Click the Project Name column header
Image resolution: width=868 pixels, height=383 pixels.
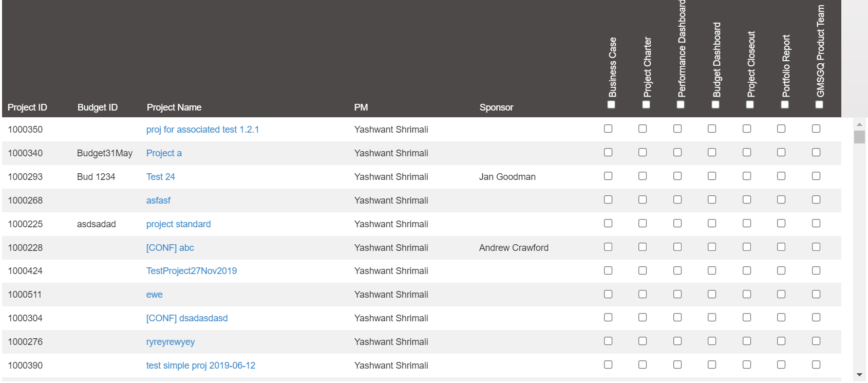click(x=174, y=107)
